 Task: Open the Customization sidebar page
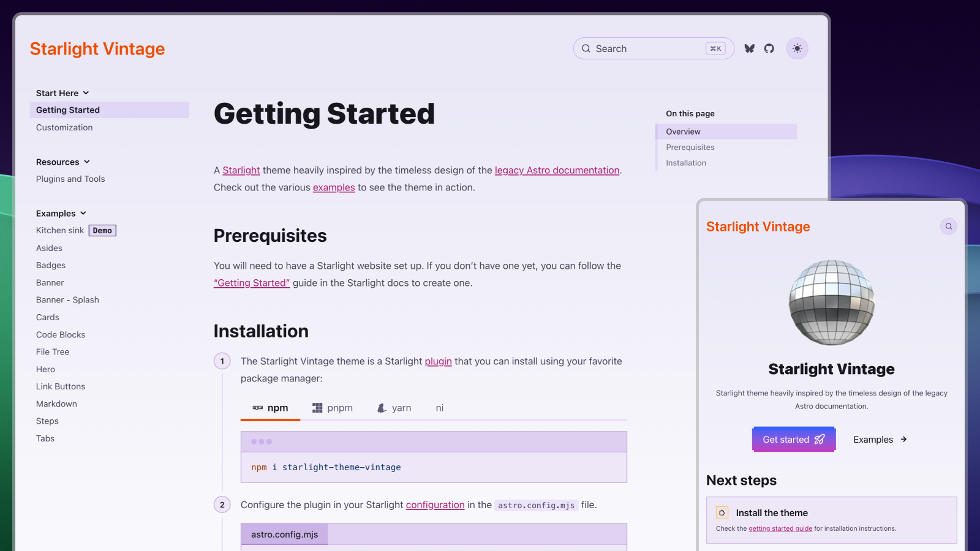tap(64, 127)
